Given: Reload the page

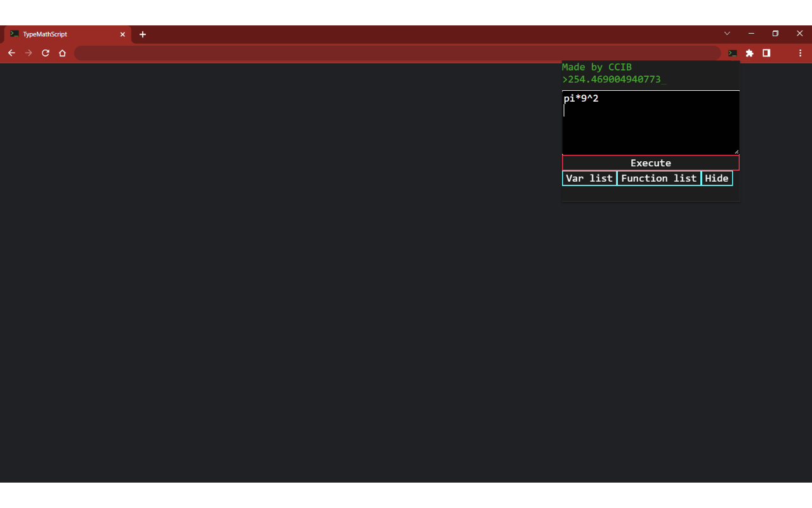Looking at the screenshot, I should [x=46, y=53].
